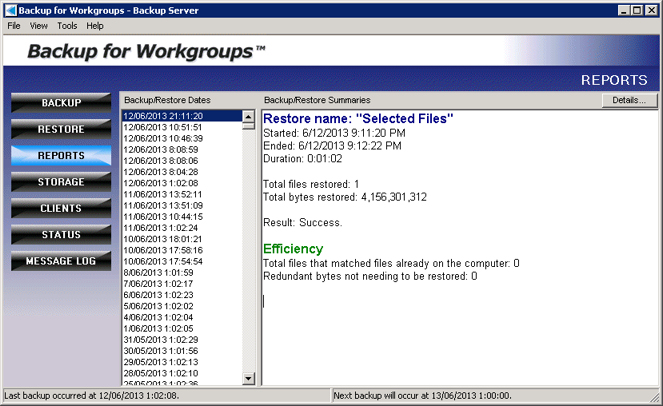This screenshot has width=663, height=406.
Task: Close the Backup Server window
Action: pos(651,11)
